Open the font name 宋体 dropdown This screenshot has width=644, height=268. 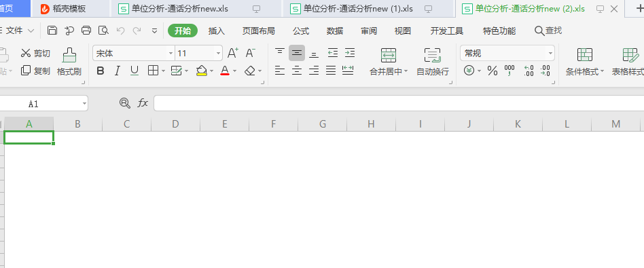(171, 54)
